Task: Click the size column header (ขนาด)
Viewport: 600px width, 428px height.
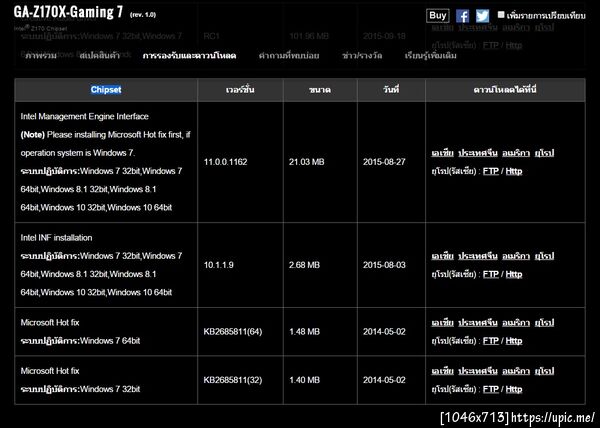Action: [320, 90]
